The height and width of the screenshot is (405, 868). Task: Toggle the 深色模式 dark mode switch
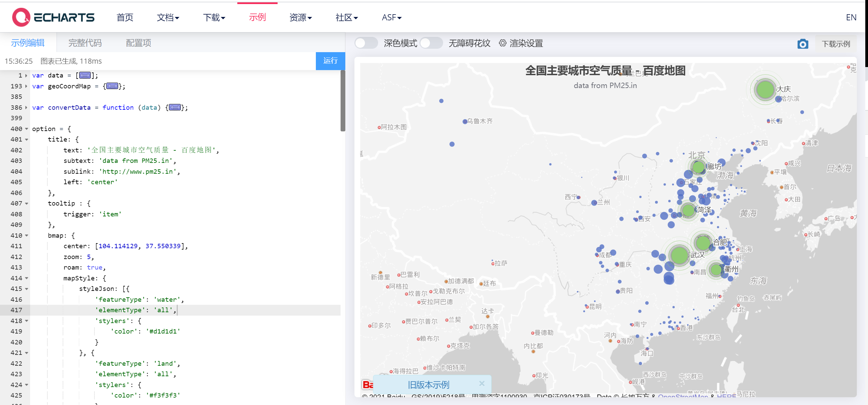(x=366, y=43)
